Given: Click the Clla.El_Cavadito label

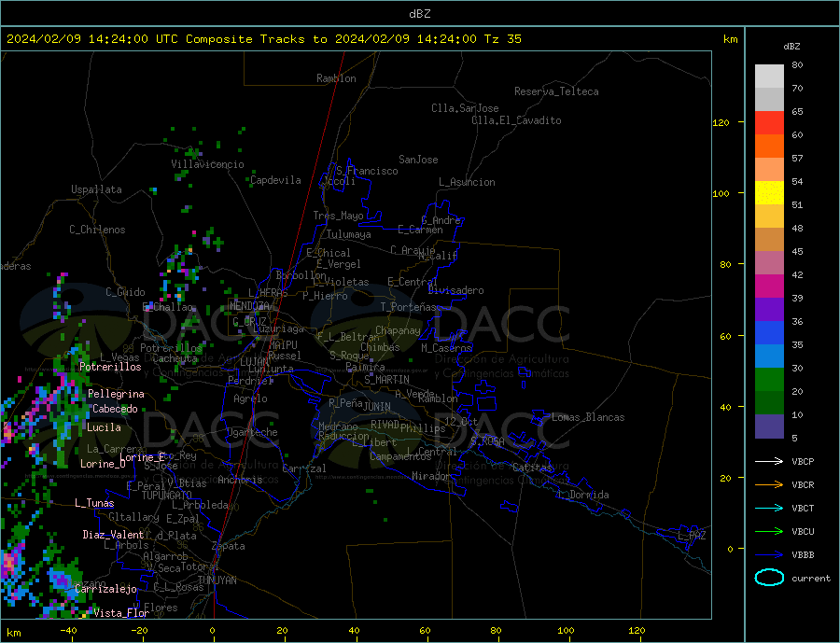Looking at the screenshot, I should [516, 120].
